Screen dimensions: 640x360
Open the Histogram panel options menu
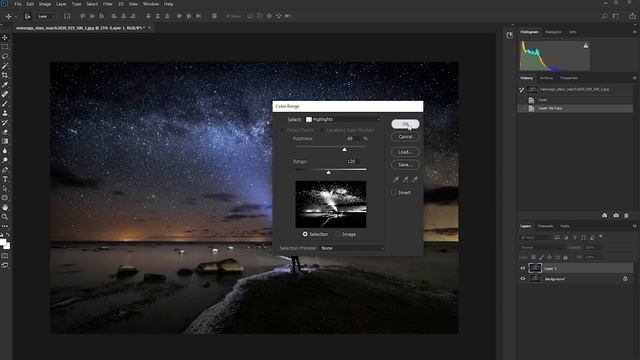coord(634,32)
